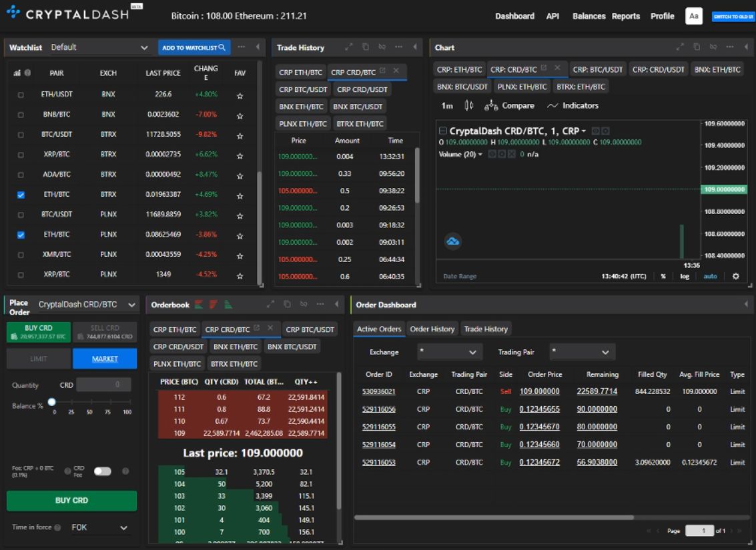
Task: Change the candlestick chart style icon
Action: [x=468, y=106]
